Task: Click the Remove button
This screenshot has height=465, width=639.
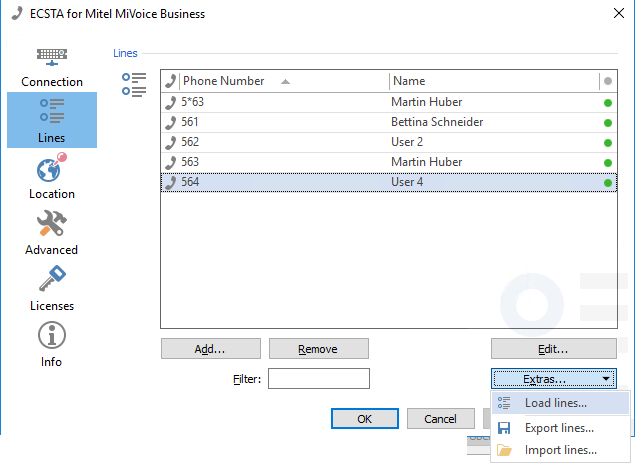Action: (318, 349)
